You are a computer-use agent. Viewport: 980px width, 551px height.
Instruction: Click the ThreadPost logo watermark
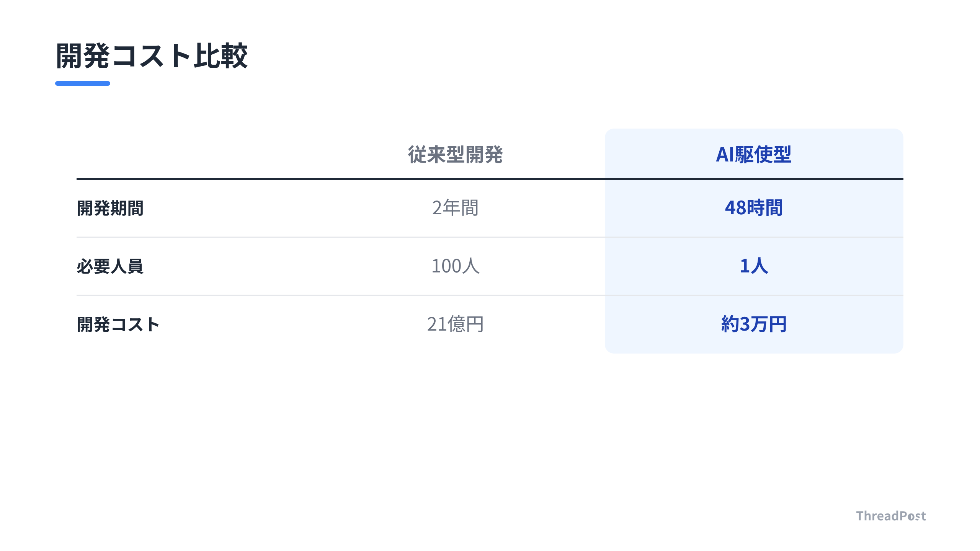click(891, 516)
